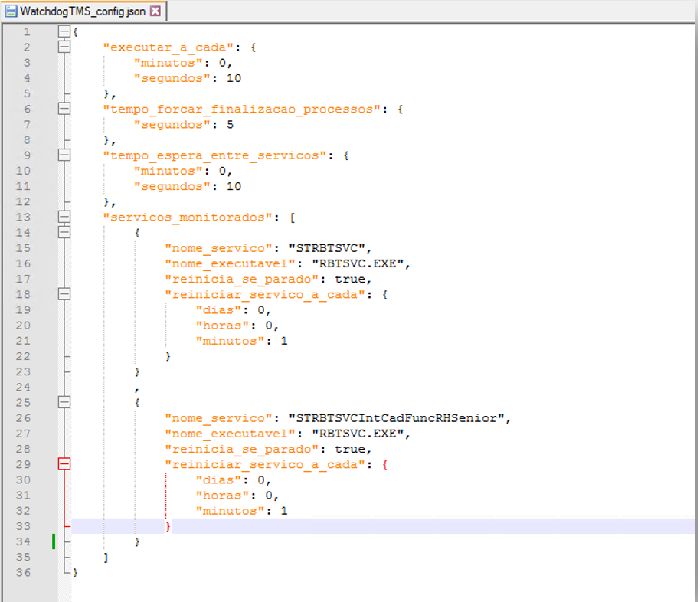Click the "minutos" key on line 10
This screenshot has width=700, height=602.
click(168, 171)
